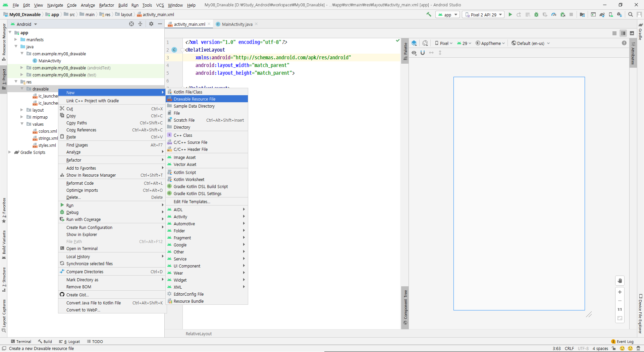Click Edit File Templates... menu entry

(x=207, y=201)
